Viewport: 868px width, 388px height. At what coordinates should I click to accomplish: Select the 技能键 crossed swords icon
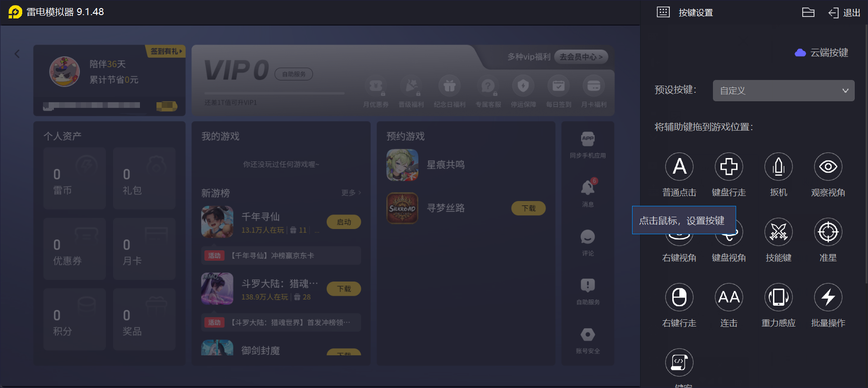(779, 232)
